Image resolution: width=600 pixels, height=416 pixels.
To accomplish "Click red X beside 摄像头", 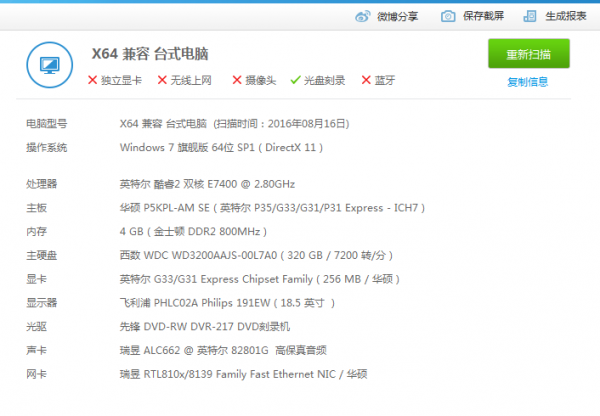I will pyautogui.click(x=237, y=80).
